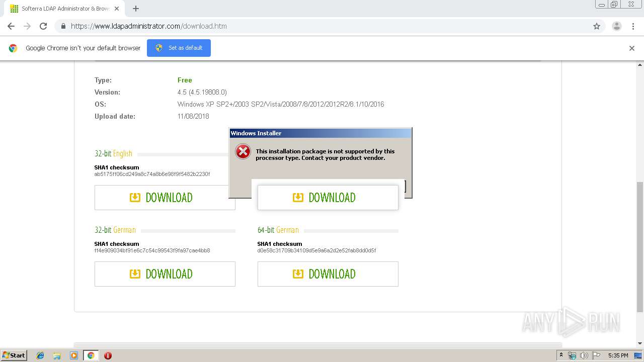Click the page vertical scrollbar thumb

click(640, 246)
